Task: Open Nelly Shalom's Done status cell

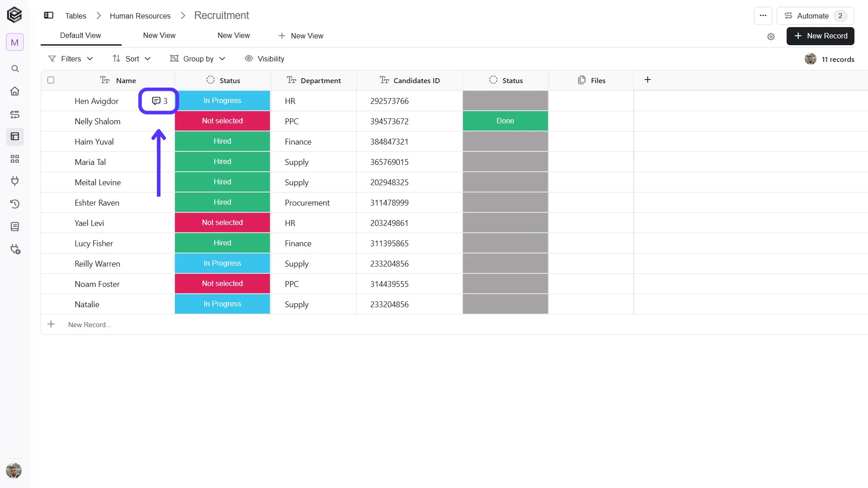Action: [505, 121]
